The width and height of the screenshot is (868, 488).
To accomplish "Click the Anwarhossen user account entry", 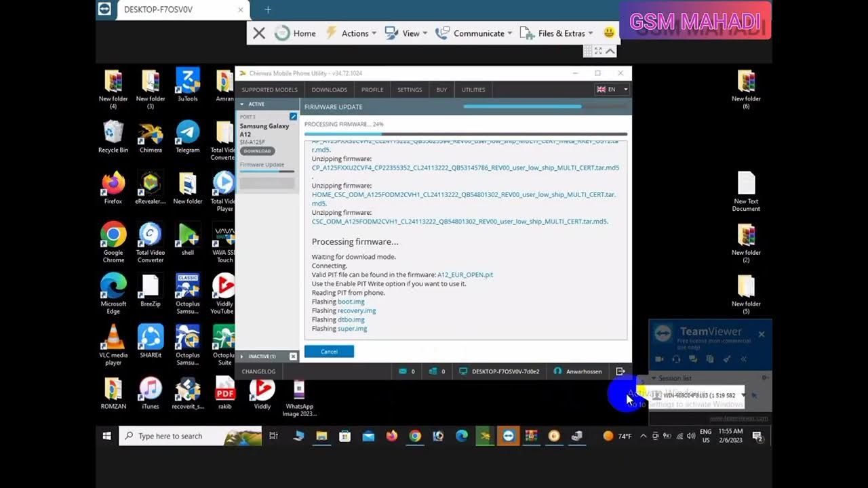I will pos(578,371).
